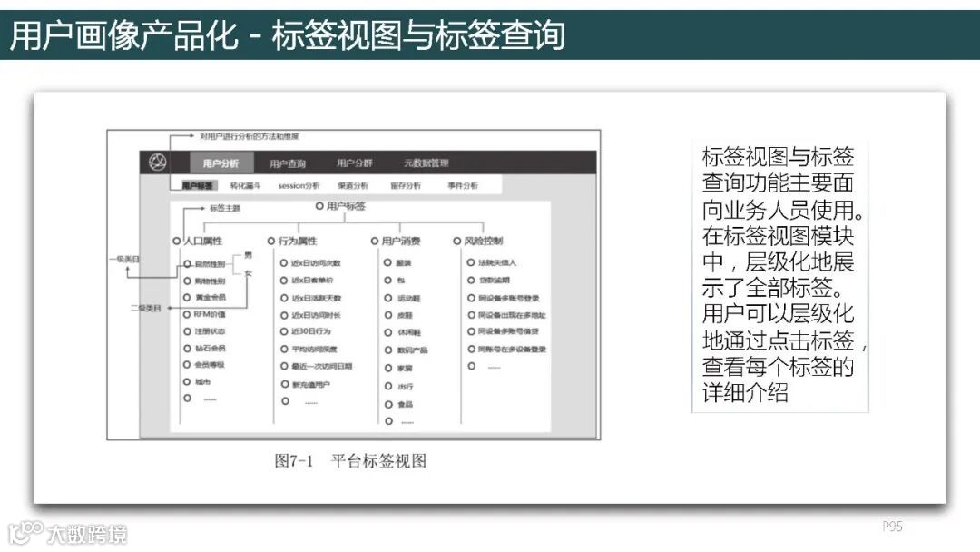The height and width of the screenshot is (552, 980).
Task: Select the 皮鞋 consumption label
Action: click(x=398, y=315)
